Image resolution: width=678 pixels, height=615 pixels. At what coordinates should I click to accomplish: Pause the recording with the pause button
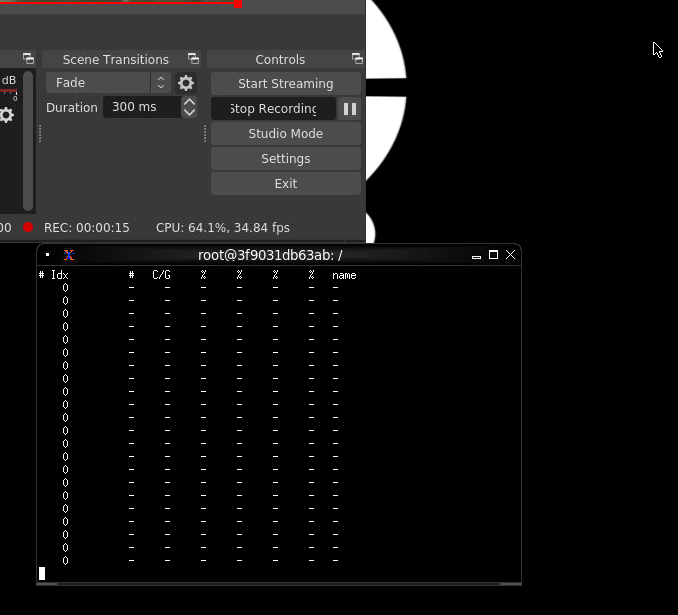click(x=350, y=109)
